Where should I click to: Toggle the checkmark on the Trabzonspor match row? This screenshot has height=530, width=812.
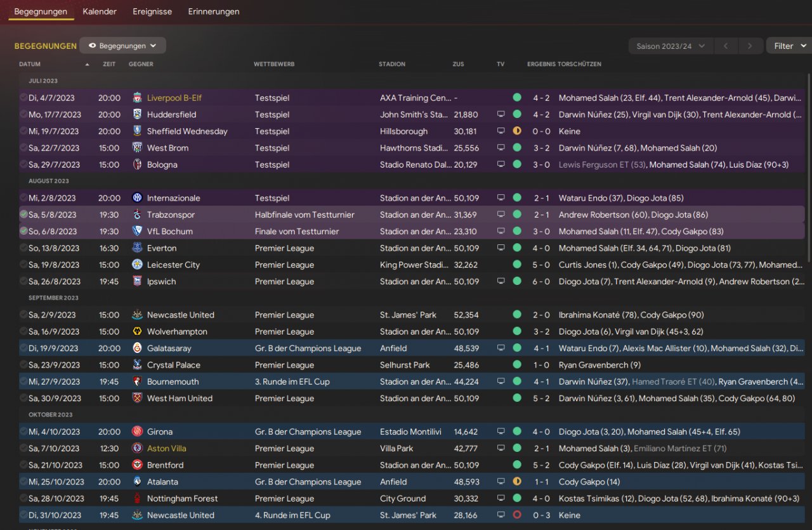(23, 215)
